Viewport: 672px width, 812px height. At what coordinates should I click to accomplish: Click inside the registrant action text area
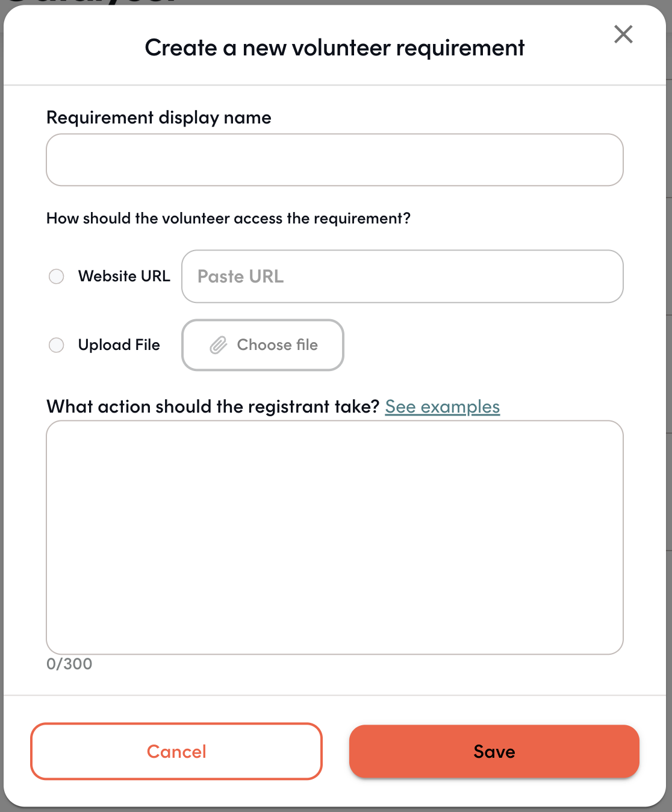coord(335,537)
